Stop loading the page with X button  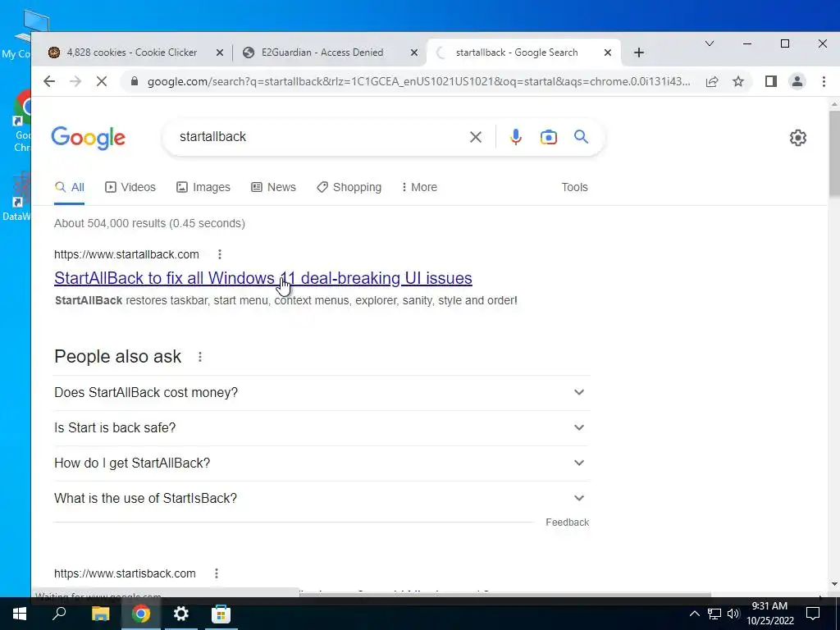coord(101,81)
